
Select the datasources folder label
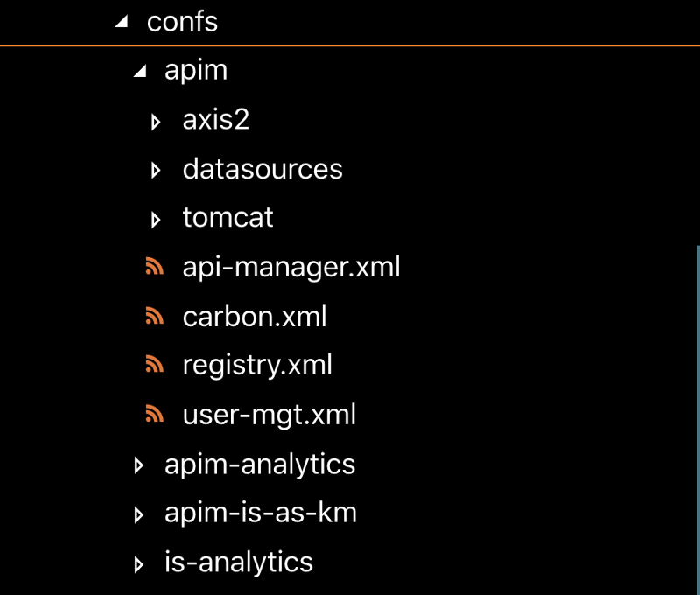point(262,169)
